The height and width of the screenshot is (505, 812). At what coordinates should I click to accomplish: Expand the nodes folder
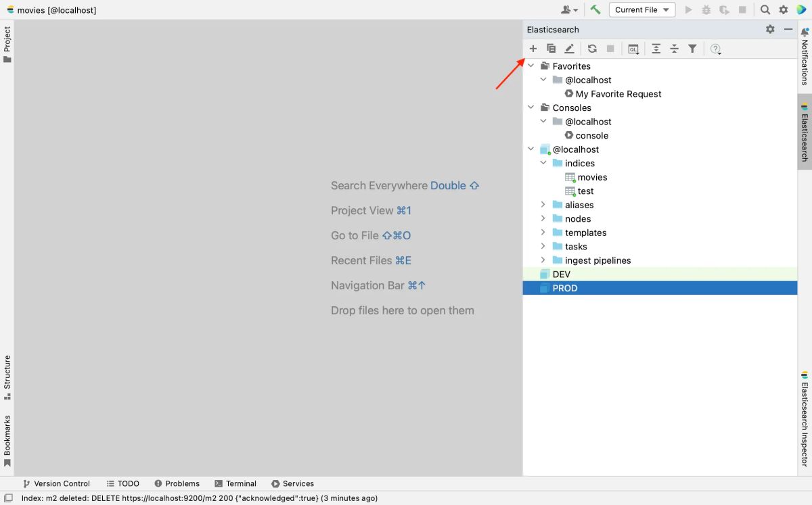543,218
